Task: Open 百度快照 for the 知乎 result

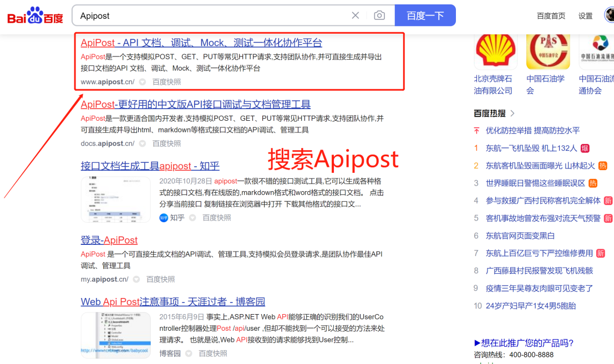Action: [x=216, y=218]
